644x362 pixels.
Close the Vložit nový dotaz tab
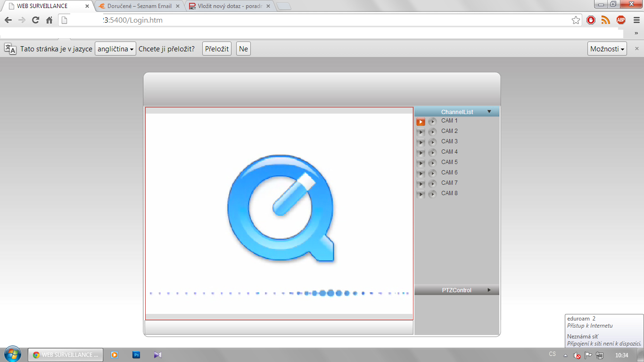(268, 6)
